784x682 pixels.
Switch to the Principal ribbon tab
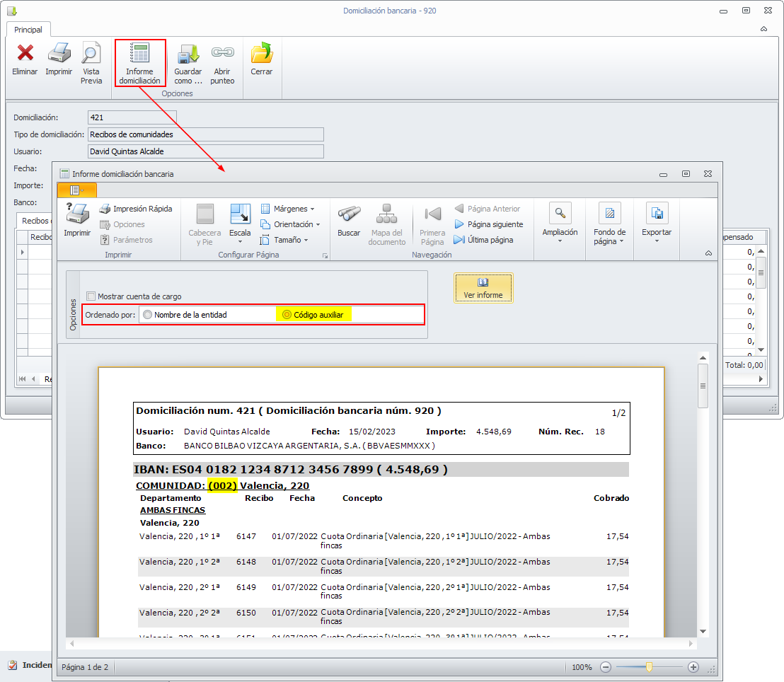(28, 30)
